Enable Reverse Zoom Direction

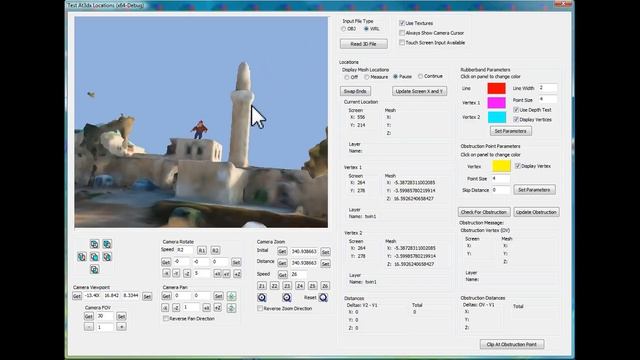(x=260, y=309)
